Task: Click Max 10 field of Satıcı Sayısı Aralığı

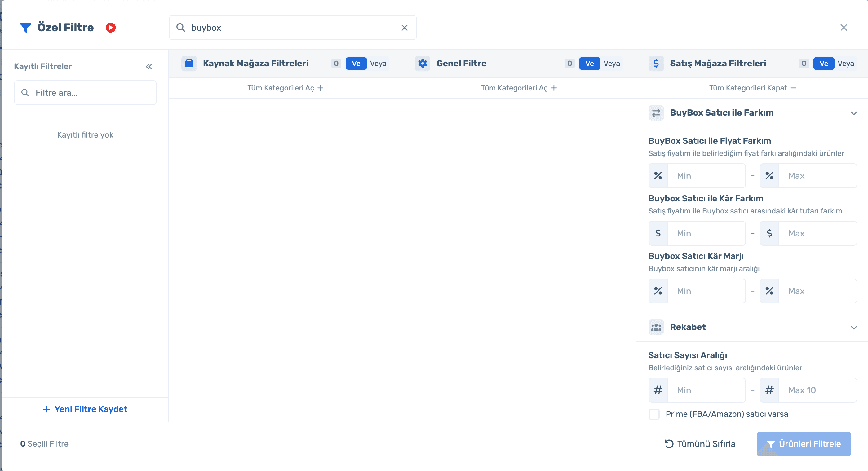Action: [817, 390]
